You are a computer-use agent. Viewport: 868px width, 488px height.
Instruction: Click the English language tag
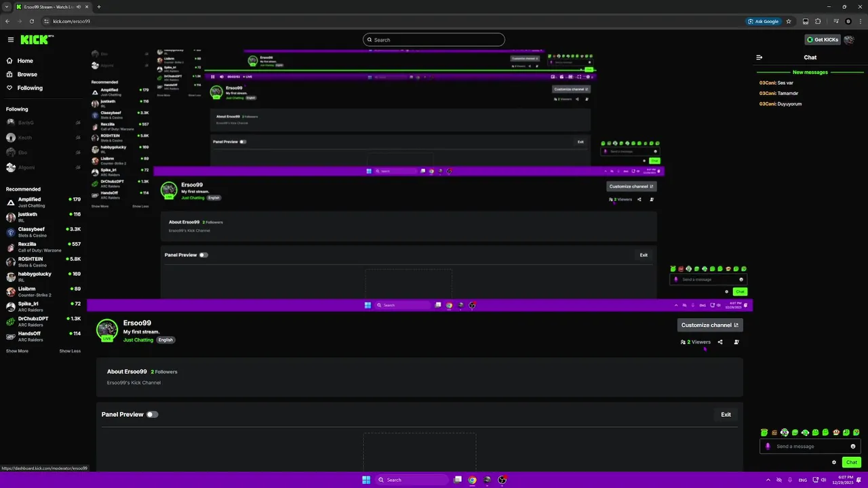pyautogui.click(x=166, y=340)
